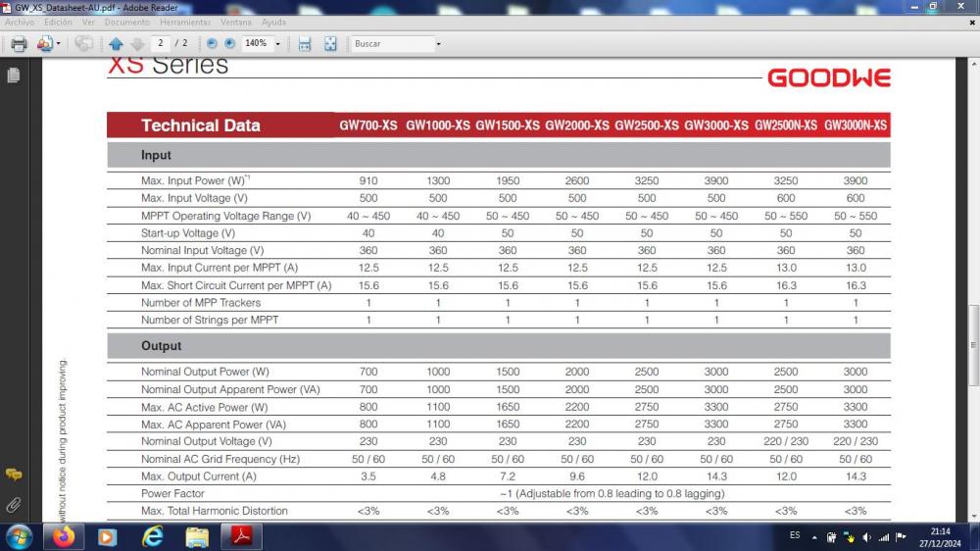Show the Pages panel in left sidebar
The width and height of the screenshot is (980, 551).
[x=13, y=75]
